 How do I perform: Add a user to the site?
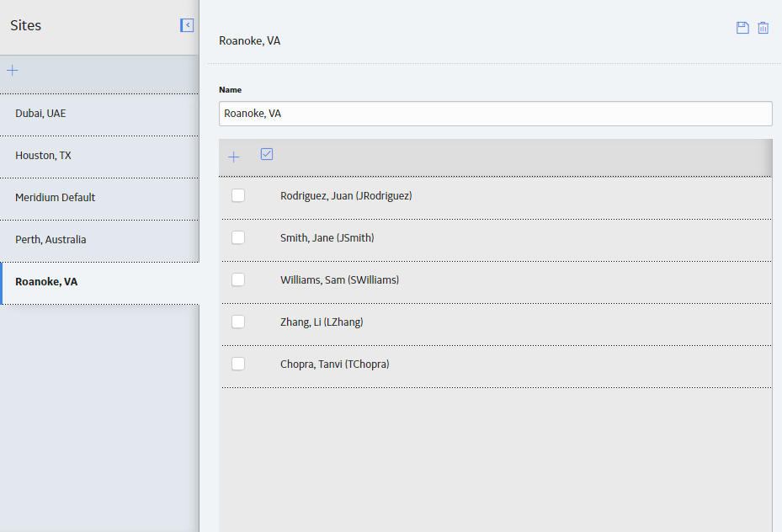coord(233,157)
